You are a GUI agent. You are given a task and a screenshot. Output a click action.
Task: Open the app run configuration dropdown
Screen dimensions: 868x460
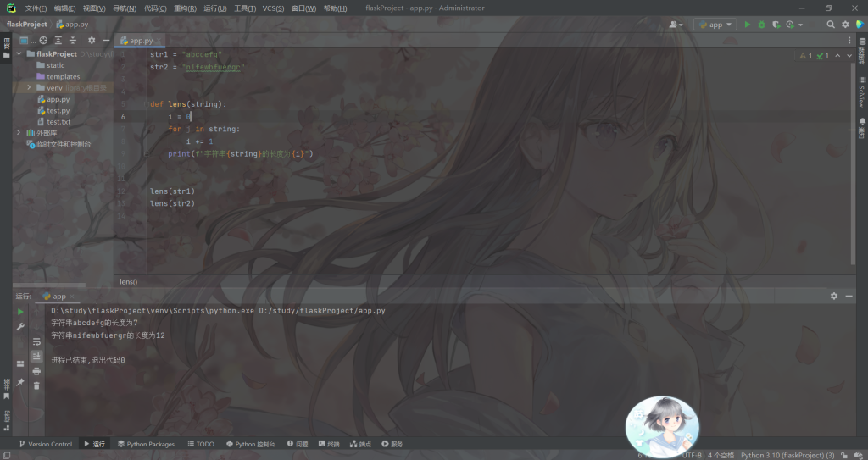[715, 25]
